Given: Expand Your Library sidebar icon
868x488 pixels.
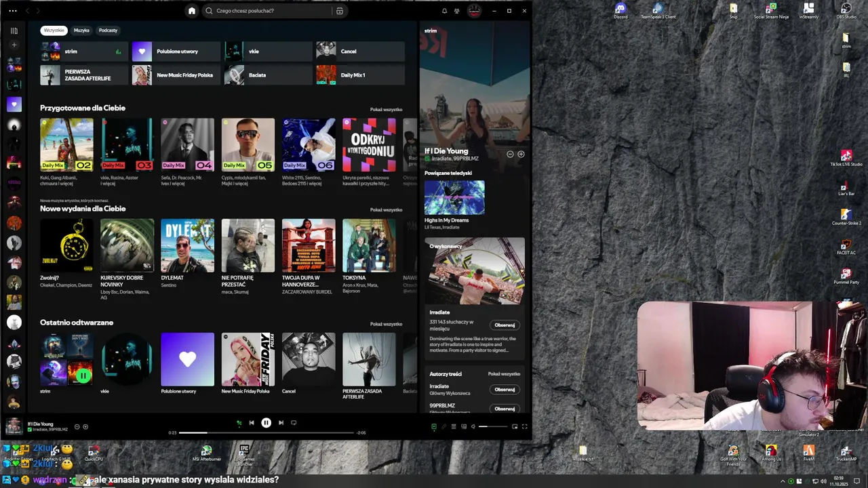Looking at the screenshot, I should tap(14, 30).
